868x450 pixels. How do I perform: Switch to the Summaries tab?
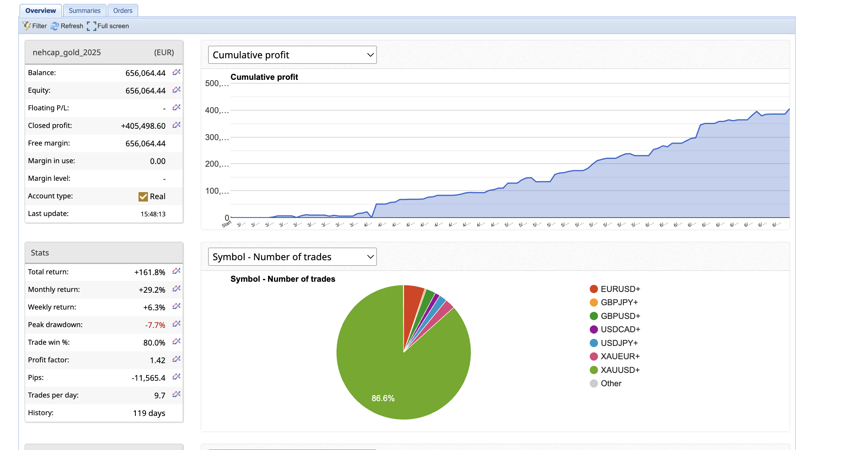pyautogui.click(x=85, y=11)
